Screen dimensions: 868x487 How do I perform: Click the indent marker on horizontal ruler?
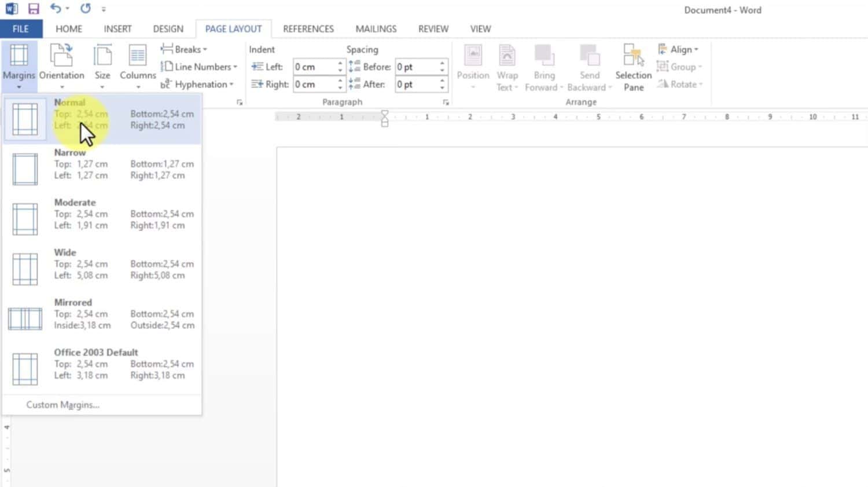tap(385, 118)
